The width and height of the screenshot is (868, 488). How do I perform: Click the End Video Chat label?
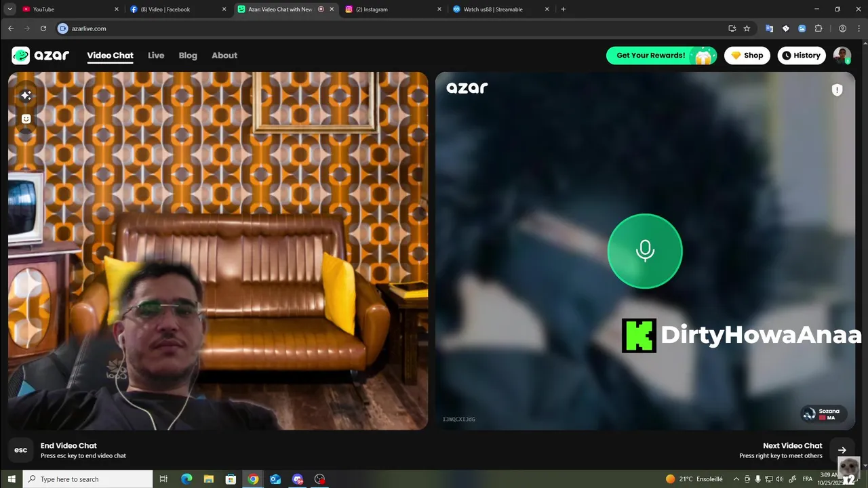[x=68, y=446]
